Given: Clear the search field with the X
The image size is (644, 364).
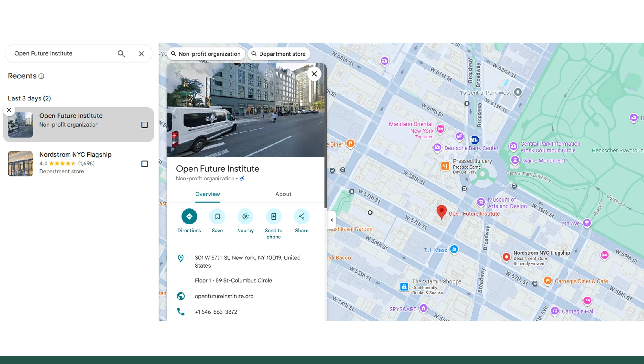Looking at the screenshot, I should [141, 53].
